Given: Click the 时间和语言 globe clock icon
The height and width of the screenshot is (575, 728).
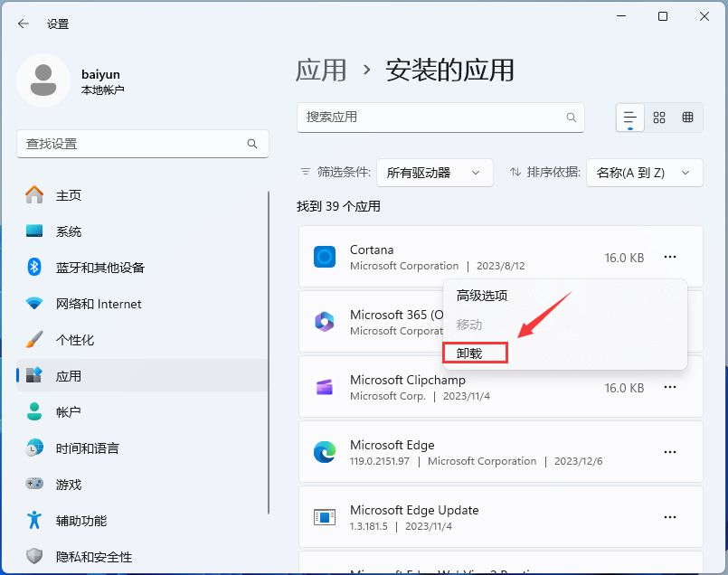Looking at the screenshot, I should [34, 448].
